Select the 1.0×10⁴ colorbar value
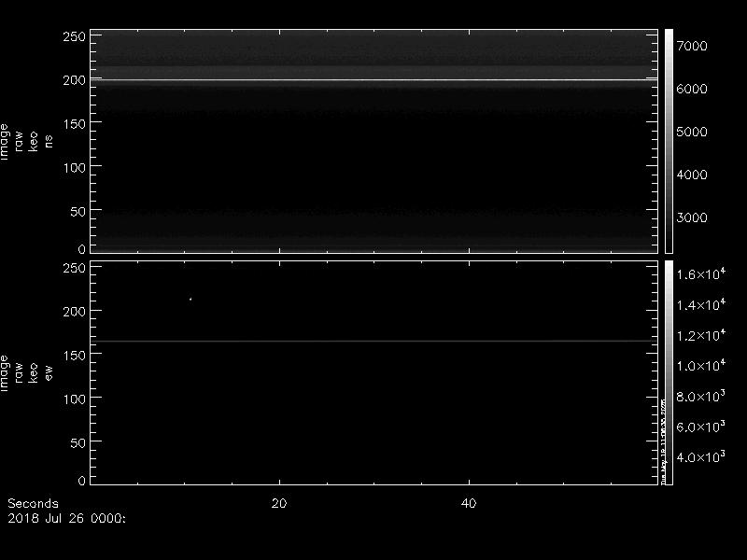The height and width of the screenshot is (560, 747). click(x=701, y=365)
